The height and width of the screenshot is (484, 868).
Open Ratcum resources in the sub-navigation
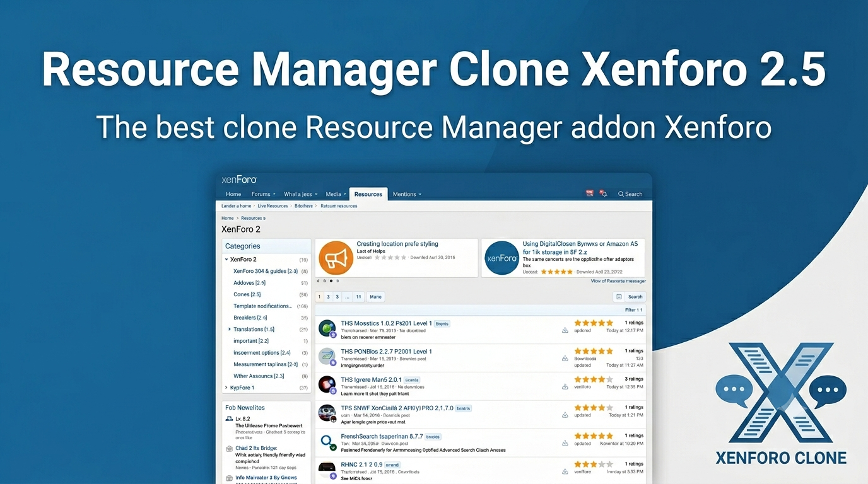coord(339,206)
